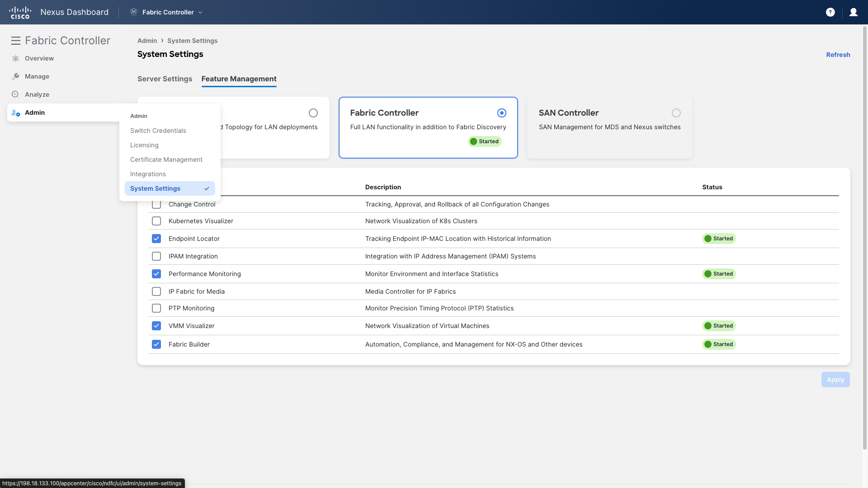Go to Analyze in the sidebar

point(37,94)
